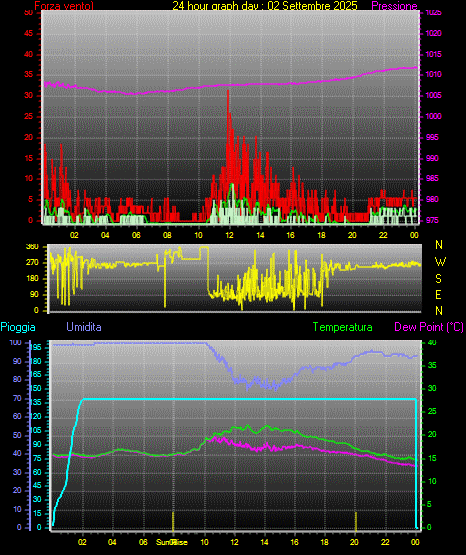Click hour label '14' under the temperature chart
This screenshot has width=466, height=555.
pyautogui.click(x=264, y=542)
